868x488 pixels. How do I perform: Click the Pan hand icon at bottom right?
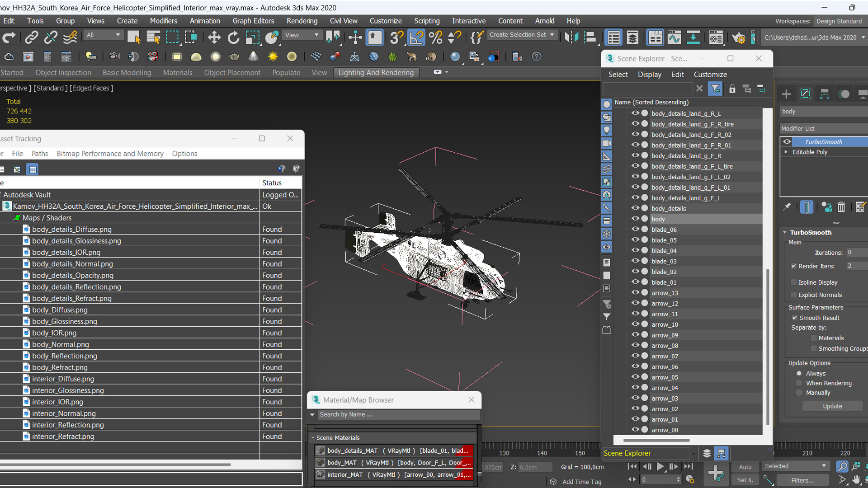(856, 480)
